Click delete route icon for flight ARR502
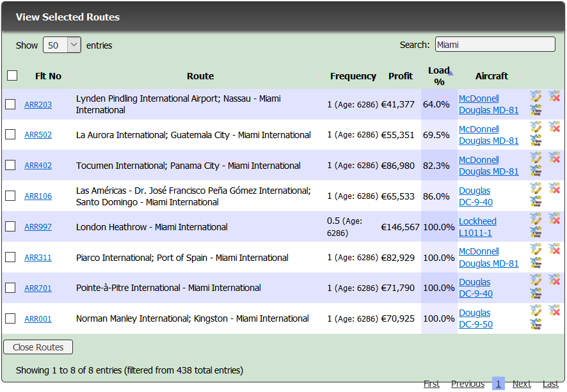567x392 pixels. pyautogui.click(x=554, y=127)
